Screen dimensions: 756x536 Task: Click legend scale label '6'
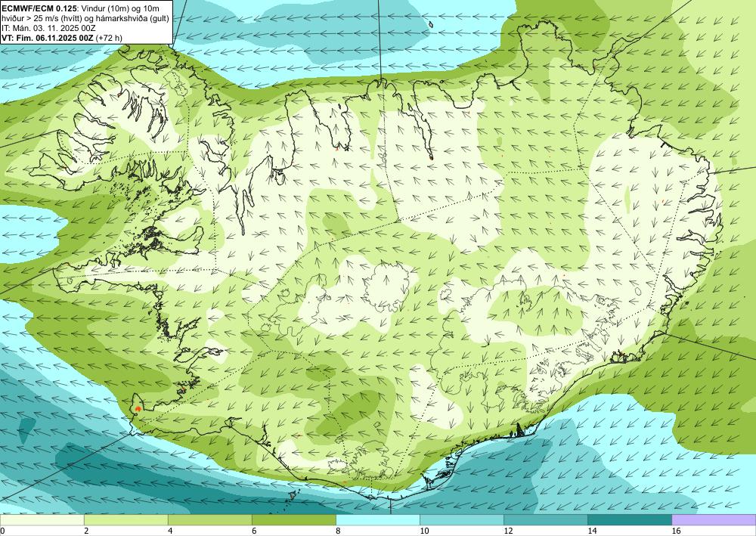pos(254,531)
